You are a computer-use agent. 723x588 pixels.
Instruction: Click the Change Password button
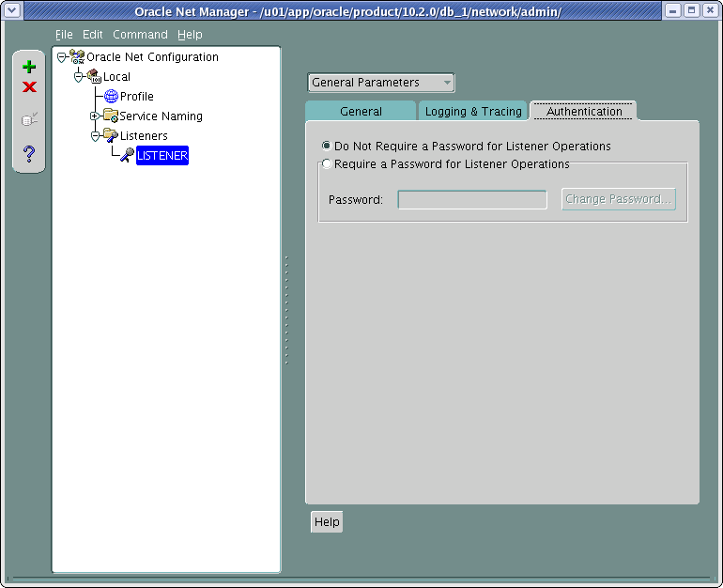[619, 199]
